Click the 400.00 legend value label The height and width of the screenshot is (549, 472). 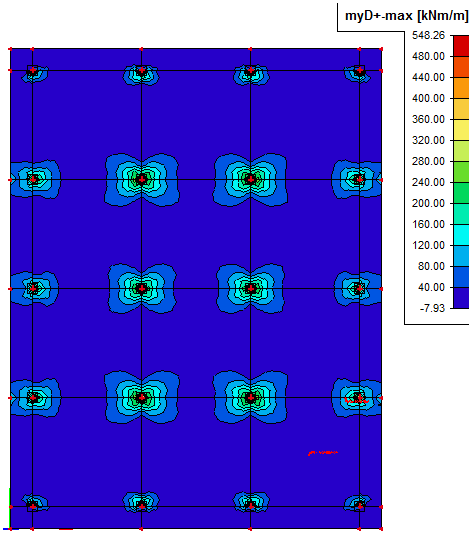click(428, 98)
